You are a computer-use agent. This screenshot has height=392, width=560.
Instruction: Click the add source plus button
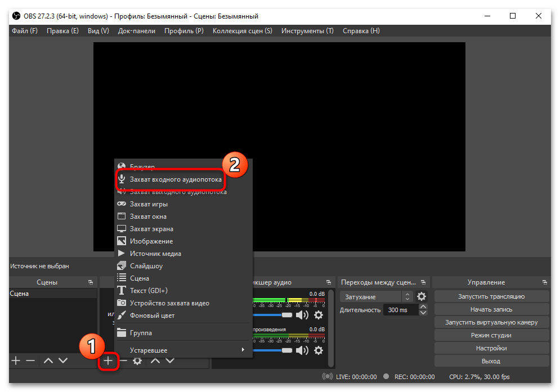tap(108, 361)
